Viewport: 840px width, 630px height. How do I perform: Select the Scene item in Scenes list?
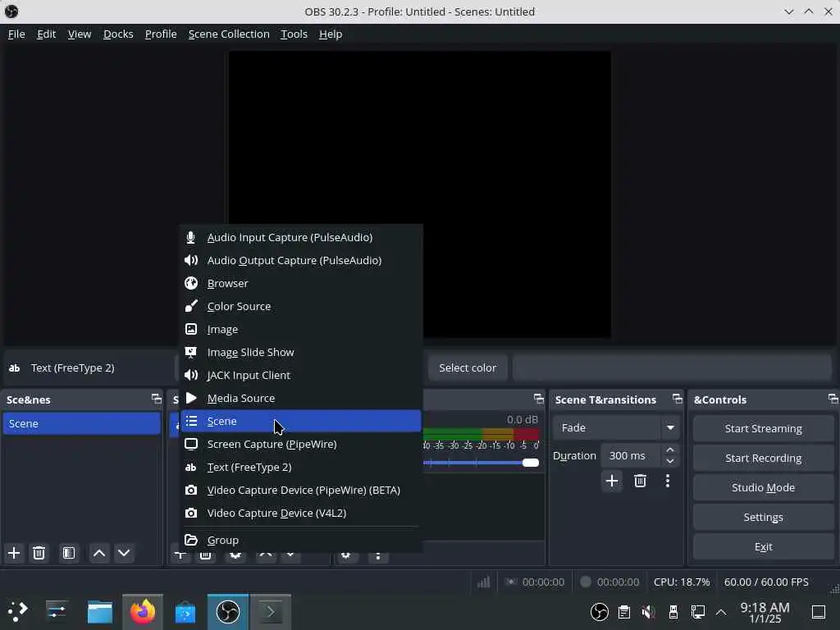pos(81,423)
